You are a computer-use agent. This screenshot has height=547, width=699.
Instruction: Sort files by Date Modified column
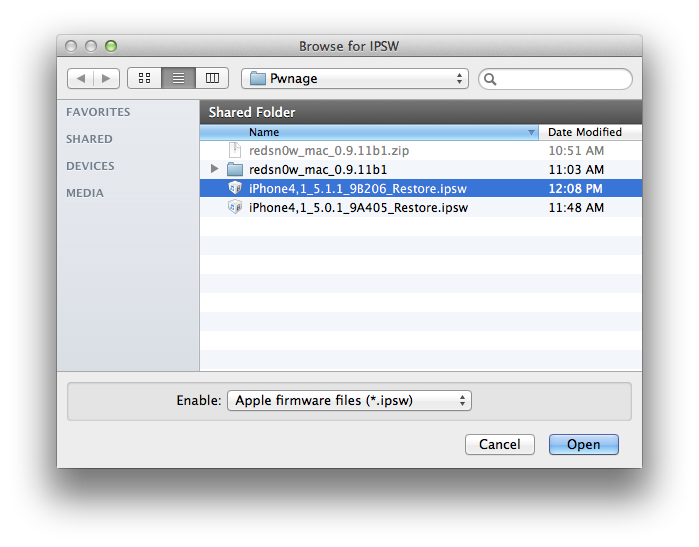coord(590,132)
